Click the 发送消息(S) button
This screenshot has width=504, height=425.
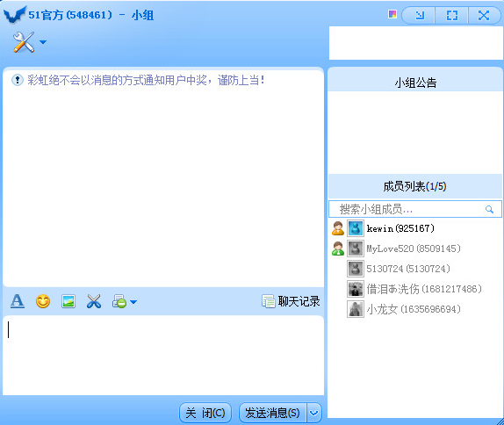(x=272, y=413)
